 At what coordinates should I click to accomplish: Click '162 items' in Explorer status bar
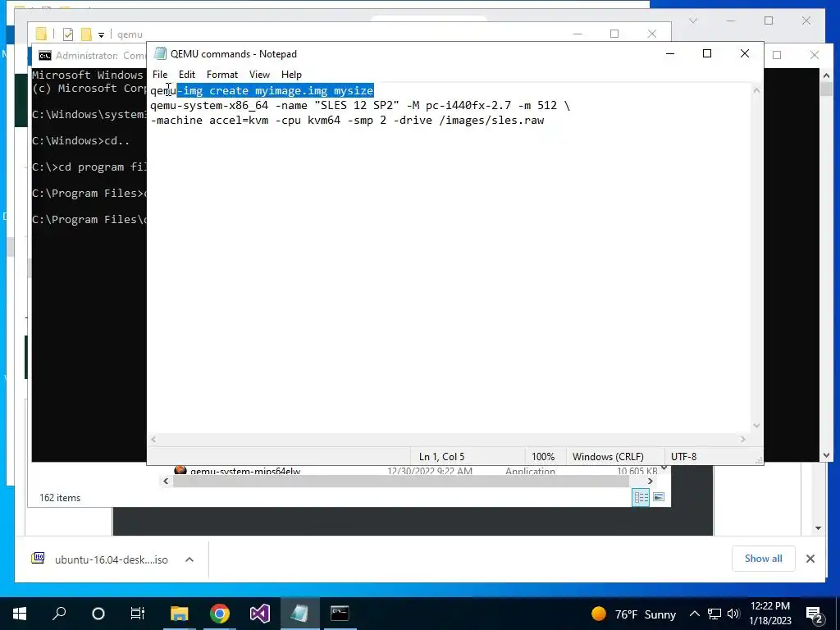coord(60,498)
